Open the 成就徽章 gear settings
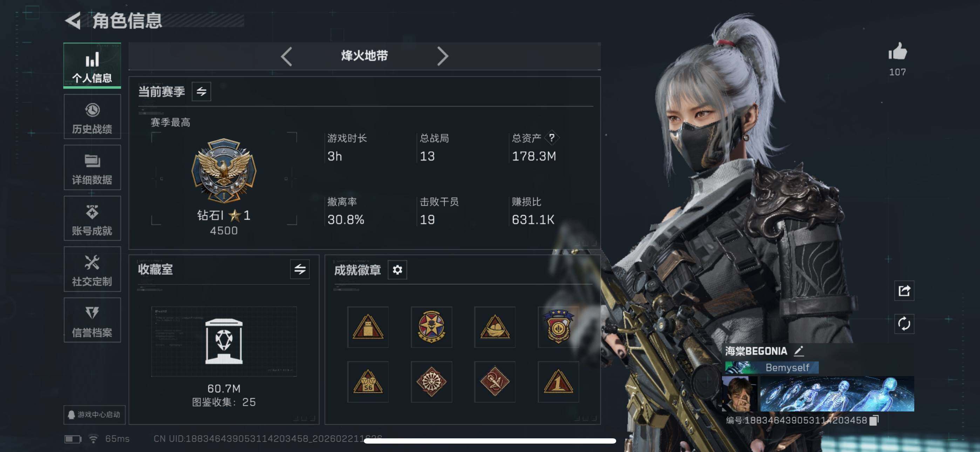This screenshot has width=980, height=452. click(x=397, y=270)
